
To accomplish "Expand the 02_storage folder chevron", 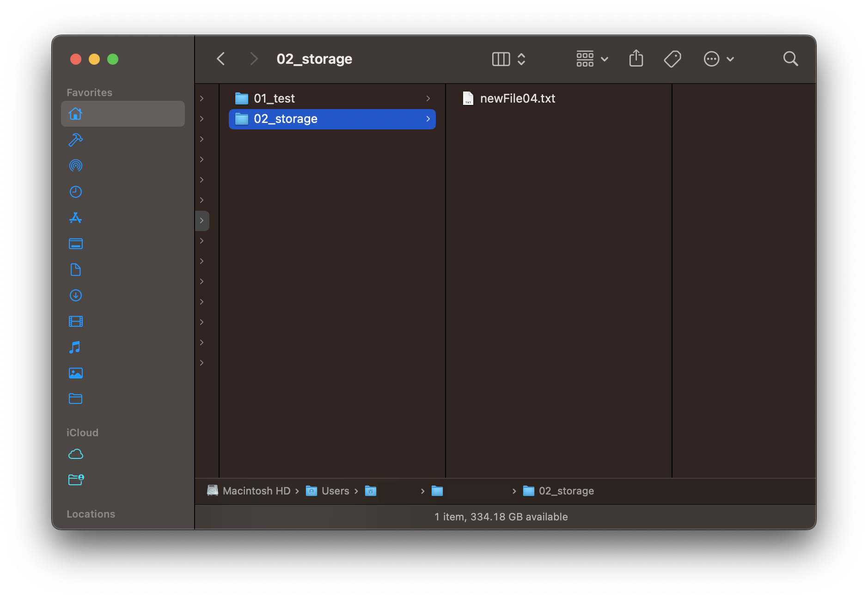I will point(428,119).
